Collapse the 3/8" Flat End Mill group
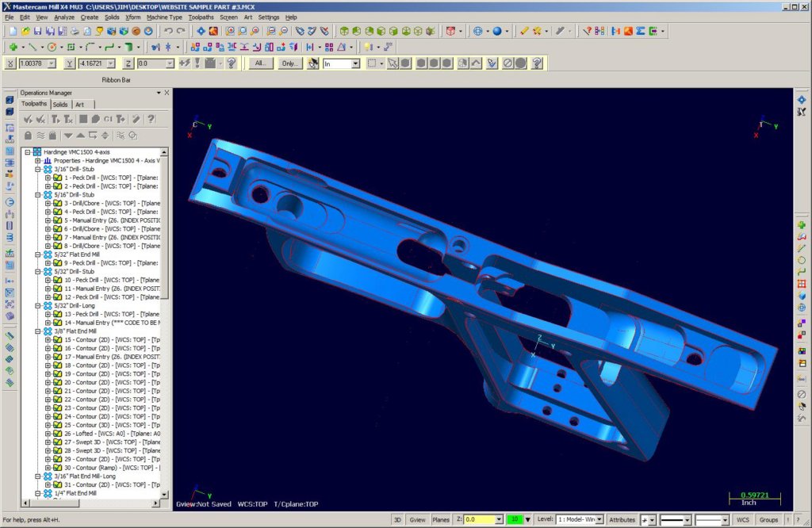Screen dimensions: 812x528 [38, 331]
